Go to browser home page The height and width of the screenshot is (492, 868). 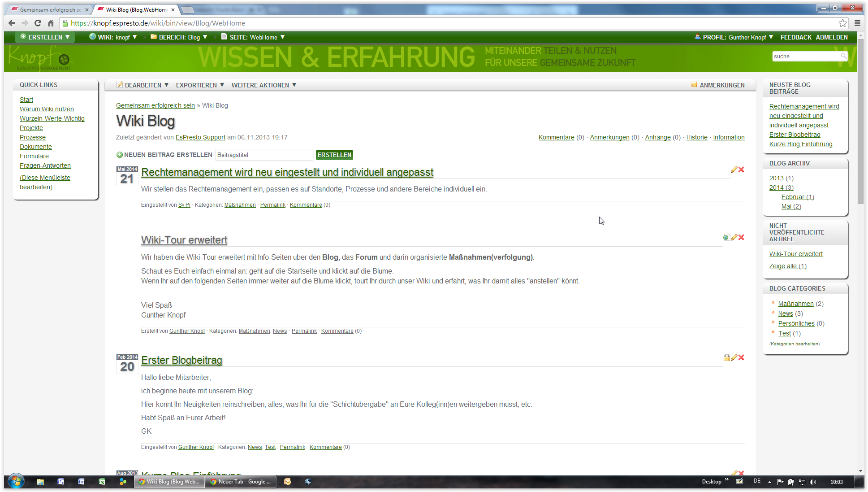tap(51, 23)
